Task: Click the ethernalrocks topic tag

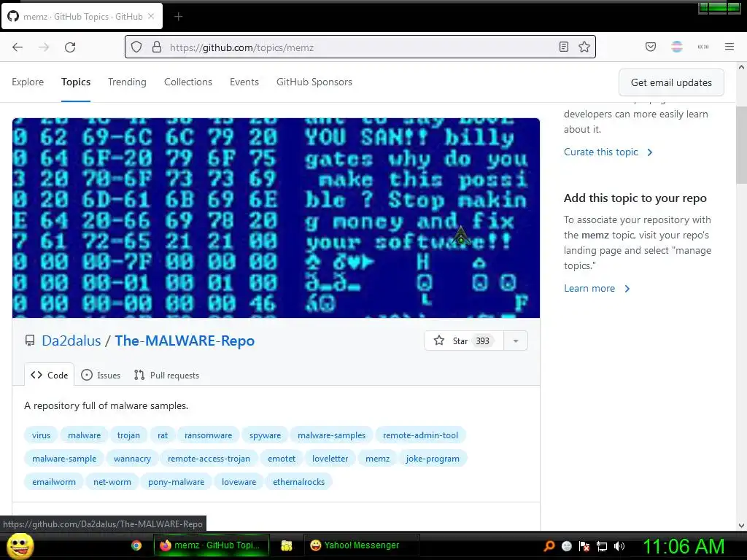Action: [298, 482]
